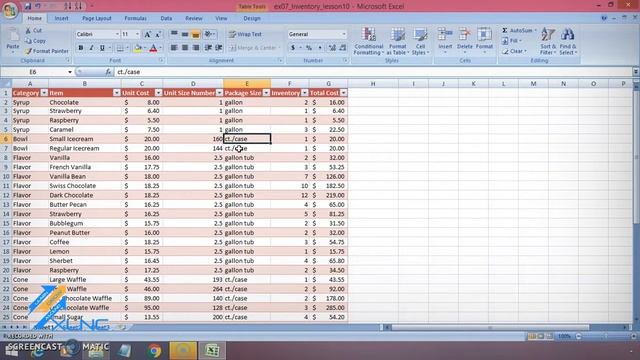The height and width of the screenshot is (360, 640).
Task: Click the Cut scissors icon
Action: point(28,31)
